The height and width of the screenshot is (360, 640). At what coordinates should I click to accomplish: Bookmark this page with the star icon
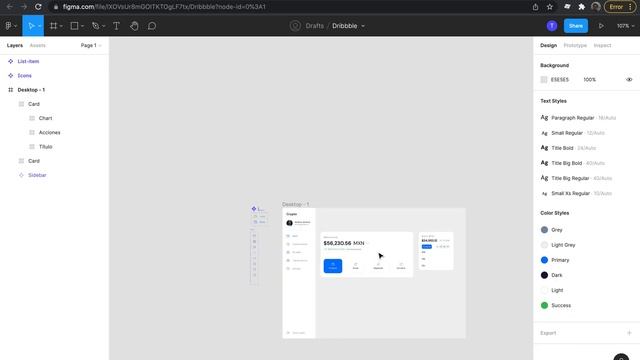coord(550,7)
